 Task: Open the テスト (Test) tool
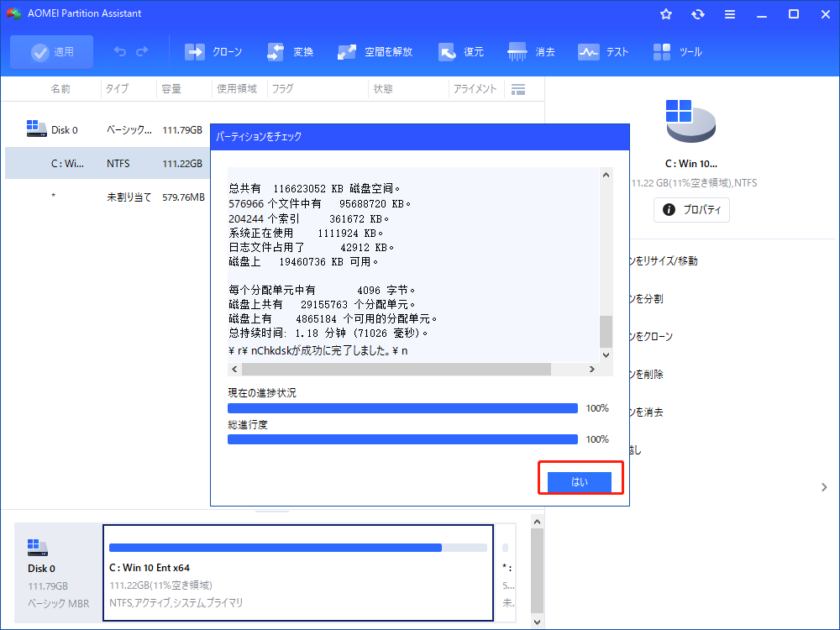coord(603,52)
